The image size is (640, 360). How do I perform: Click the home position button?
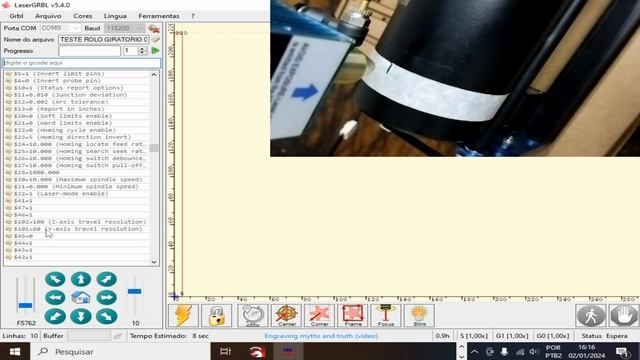(x=81, y=298)
